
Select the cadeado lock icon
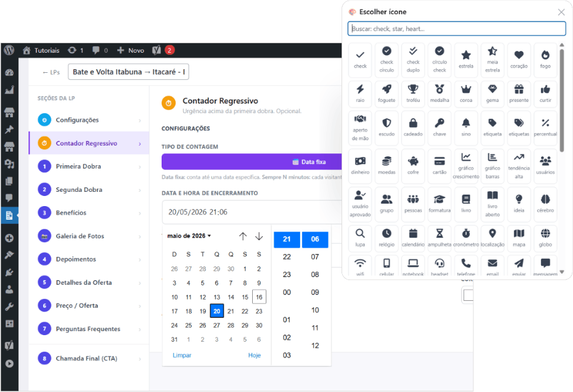coord(413,128)
